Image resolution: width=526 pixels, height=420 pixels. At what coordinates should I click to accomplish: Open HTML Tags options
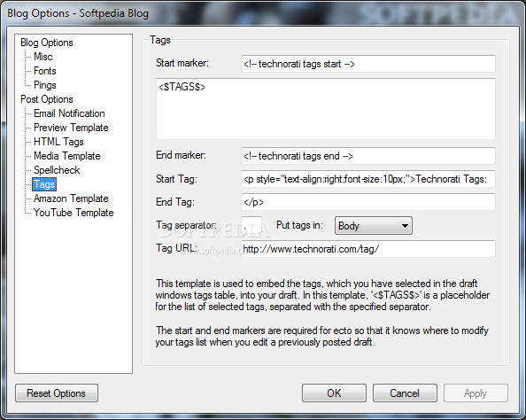pos(58,142)
